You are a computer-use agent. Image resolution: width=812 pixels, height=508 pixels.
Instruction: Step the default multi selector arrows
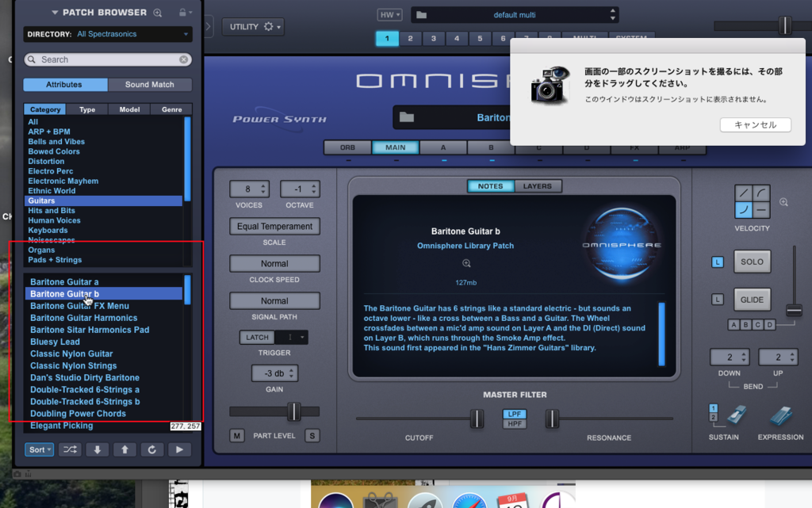click(x=613, y=14)
